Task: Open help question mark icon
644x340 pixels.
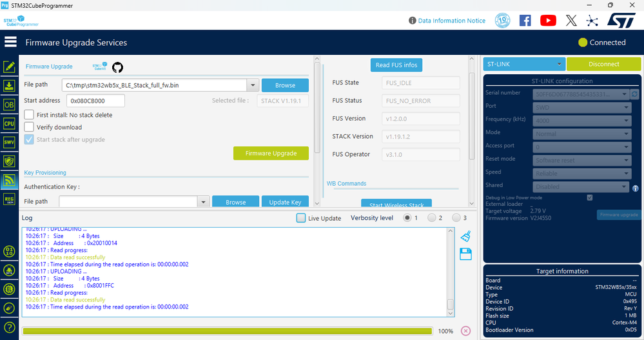Action: [9, 327]
